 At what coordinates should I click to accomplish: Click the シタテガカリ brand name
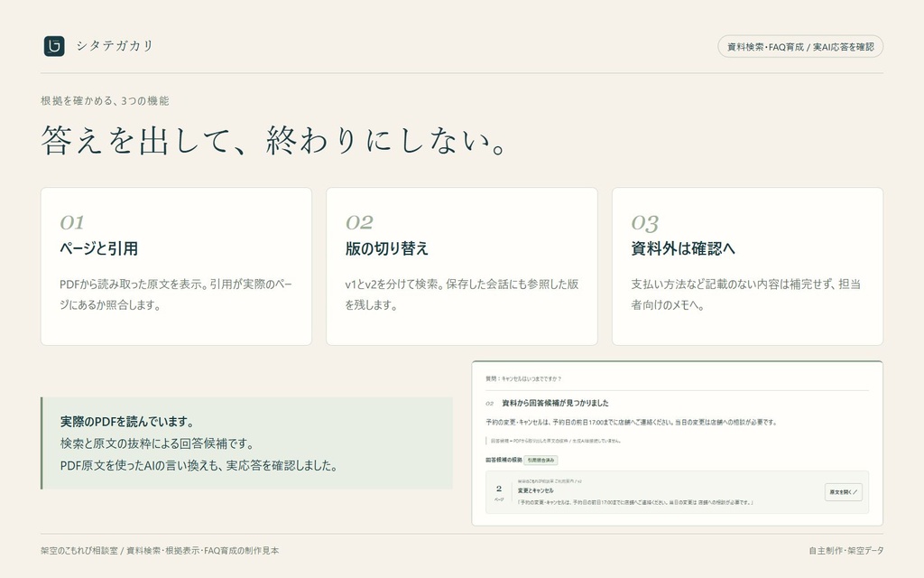tap(115, 46)
